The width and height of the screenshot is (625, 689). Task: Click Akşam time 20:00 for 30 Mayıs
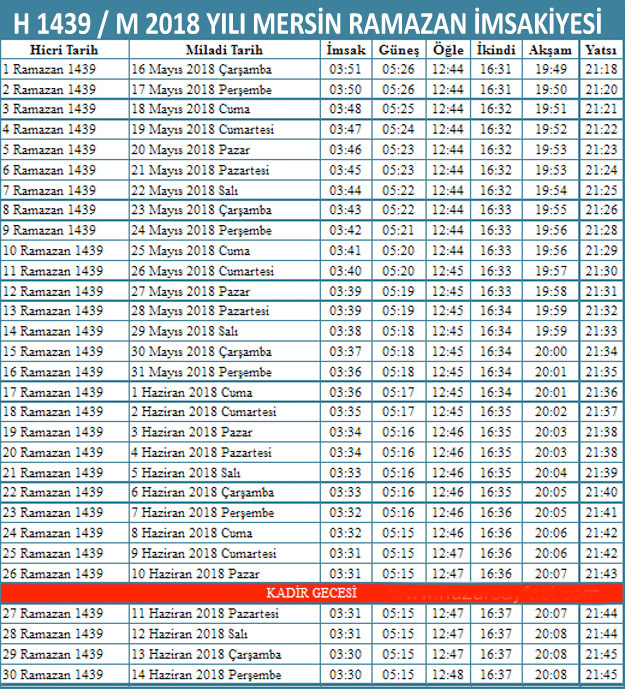tap(551, 351)
